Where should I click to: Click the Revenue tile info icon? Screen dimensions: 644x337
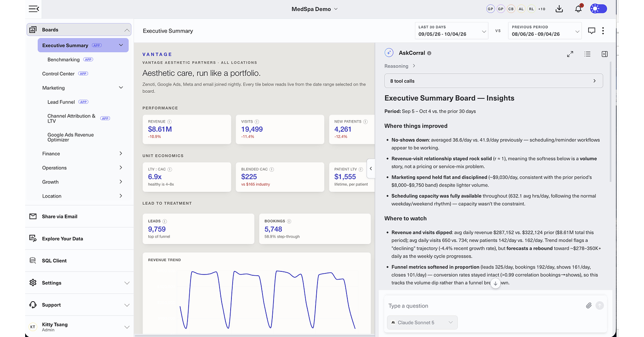[170, 121]
